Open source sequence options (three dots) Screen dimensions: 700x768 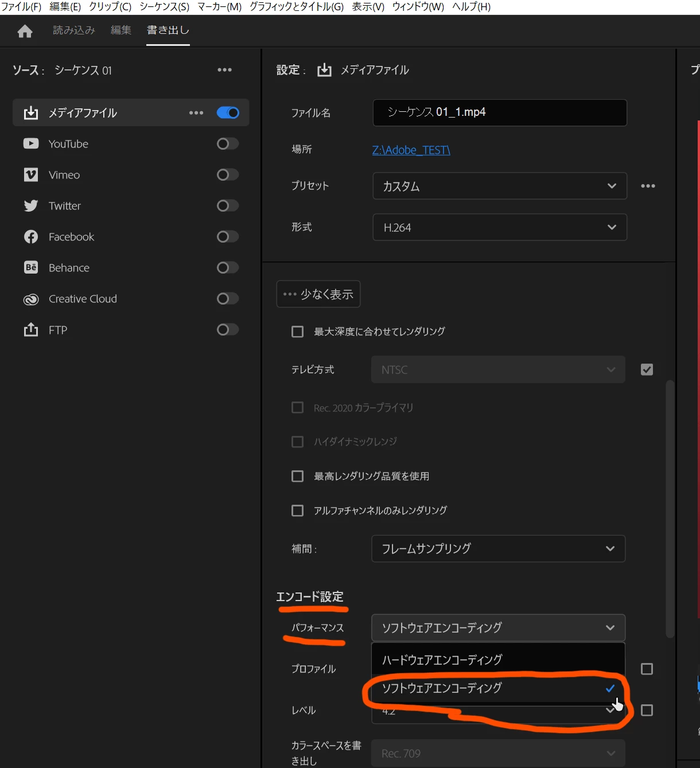[x=224, y=70]
